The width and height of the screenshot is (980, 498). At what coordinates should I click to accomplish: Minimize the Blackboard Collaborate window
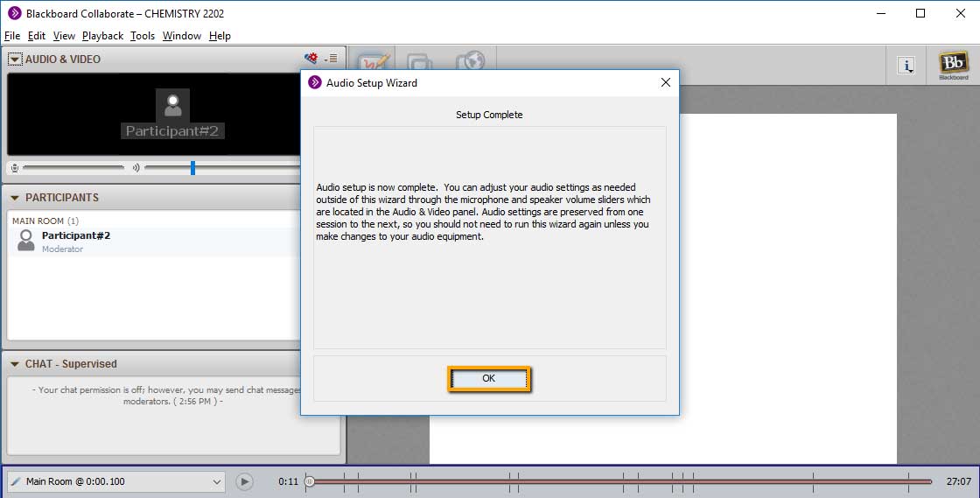(x=881, y=13)
